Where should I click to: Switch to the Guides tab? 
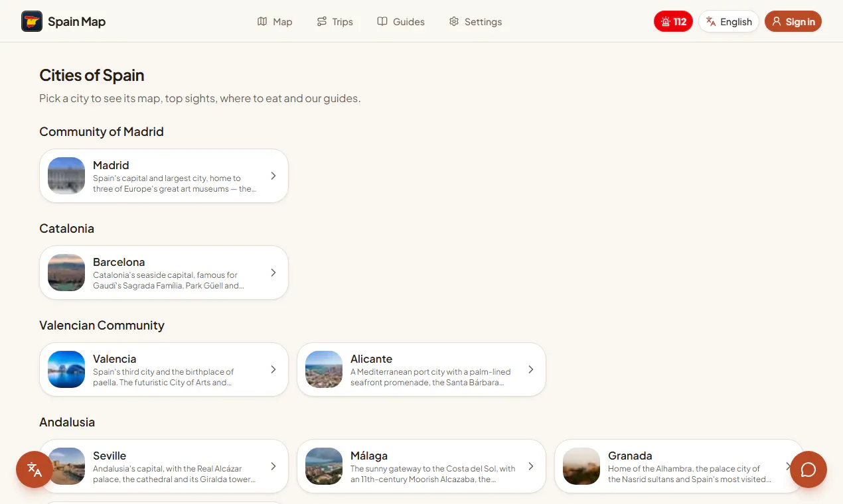(x=401, y=21)
